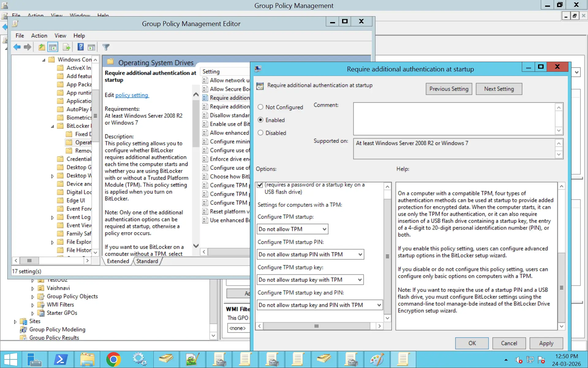Open Help using the question mark toolbar icon
Image resolution: width=588 pixels, height=368 pixels.
[80, 47]
